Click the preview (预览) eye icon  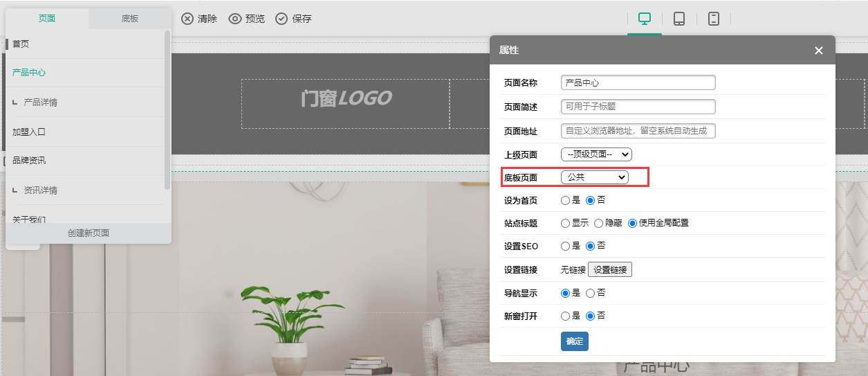click(235, 19)
